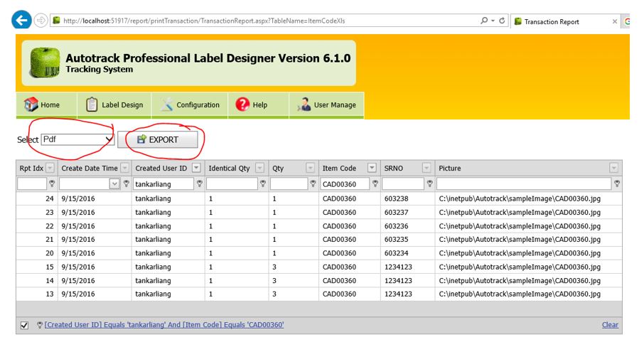
Task: Open the Select export format dropdown
Action: [77, 139]
